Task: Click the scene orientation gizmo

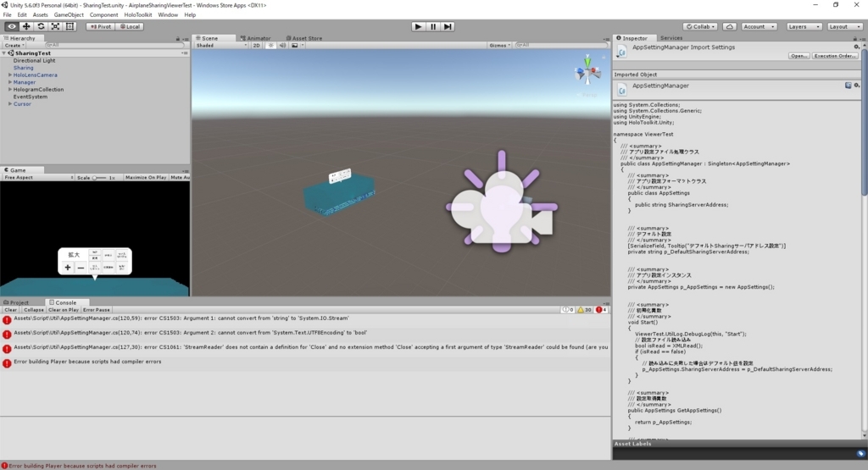Action: point(587,71)
